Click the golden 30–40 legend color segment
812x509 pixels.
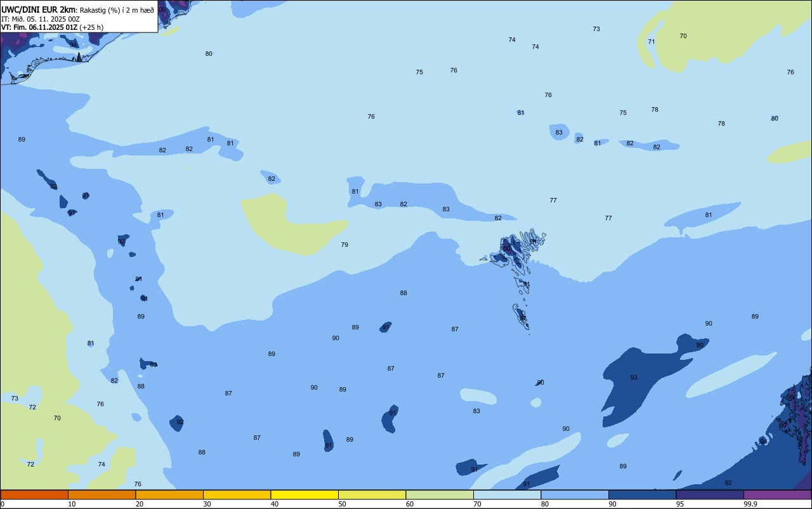(237, 494)
